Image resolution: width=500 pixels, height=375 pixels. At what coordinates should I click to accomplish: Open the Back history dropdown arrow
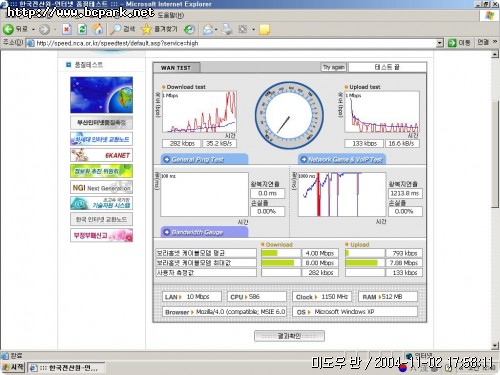coord(33,30)
